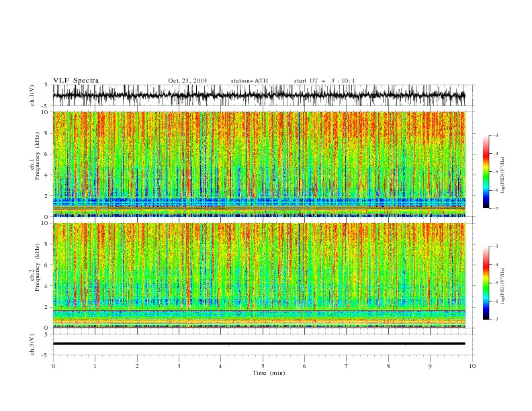This screenshot has width=532, height=411.
Task: Click the "2" kHz tick of ch.2 spectrogram
Action: (47, 307)
